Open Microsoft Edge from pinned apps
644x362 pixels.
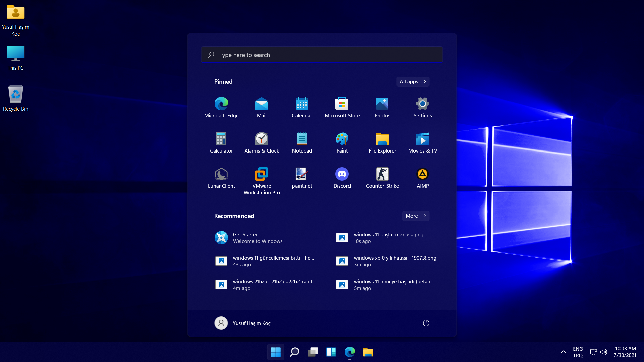tap(221, 107)
